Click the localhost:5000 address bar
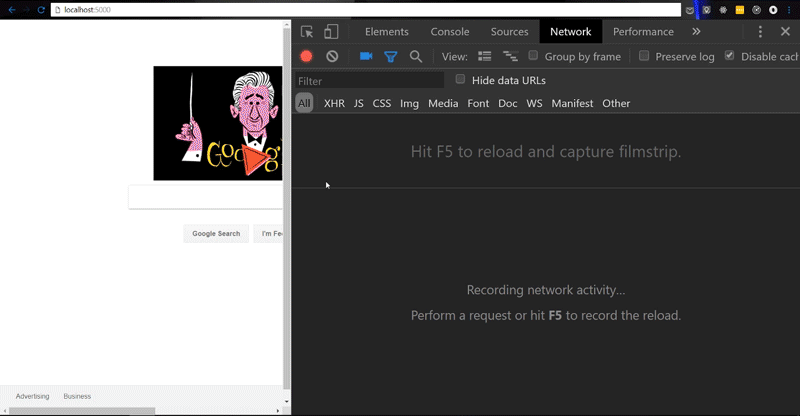This screenshot has width=800, height=416. click(x=365, y=10)
